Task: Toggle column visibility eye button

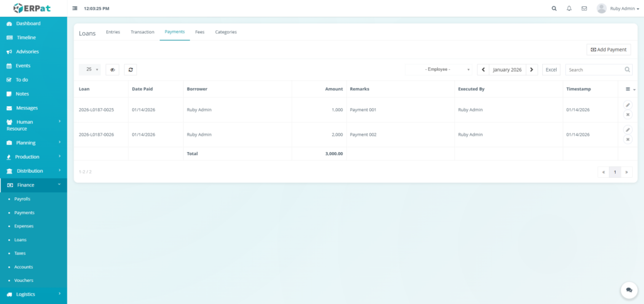Action: click(112, 70)
